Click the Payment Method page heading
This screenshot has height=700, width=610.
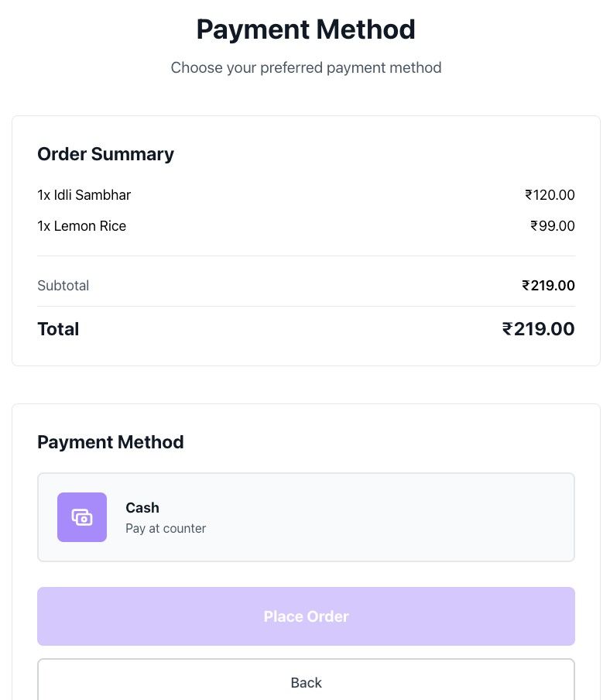click(306, 29)
